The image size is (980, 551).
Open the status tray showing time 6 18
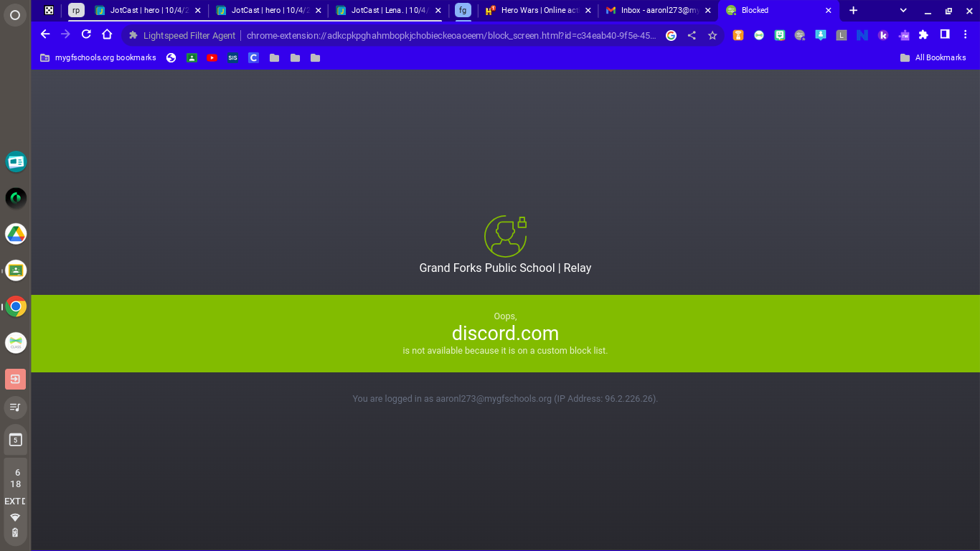(x=15, y=501)
